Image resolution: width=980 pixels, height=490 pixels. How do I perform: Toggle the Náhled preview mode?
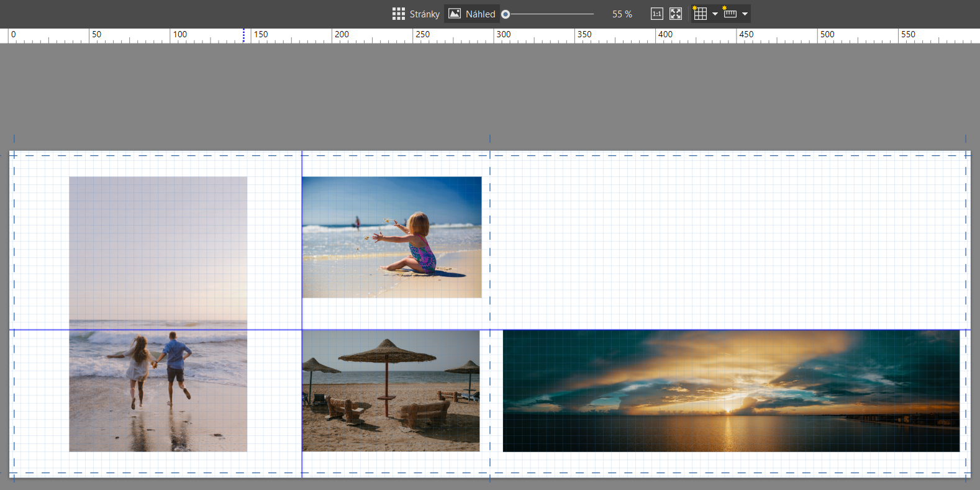click(x=472, y=14)
